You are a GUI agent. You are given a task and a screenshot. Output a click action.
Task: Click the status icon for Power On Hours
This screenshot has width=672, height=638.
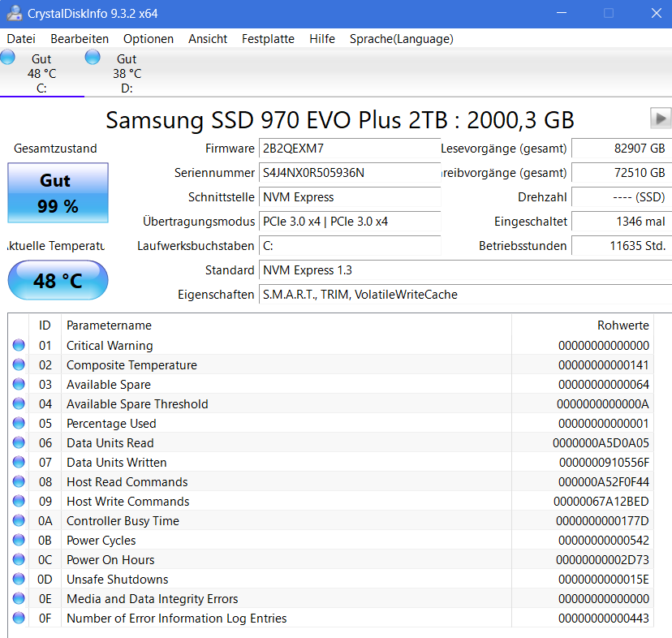[19, 559]
